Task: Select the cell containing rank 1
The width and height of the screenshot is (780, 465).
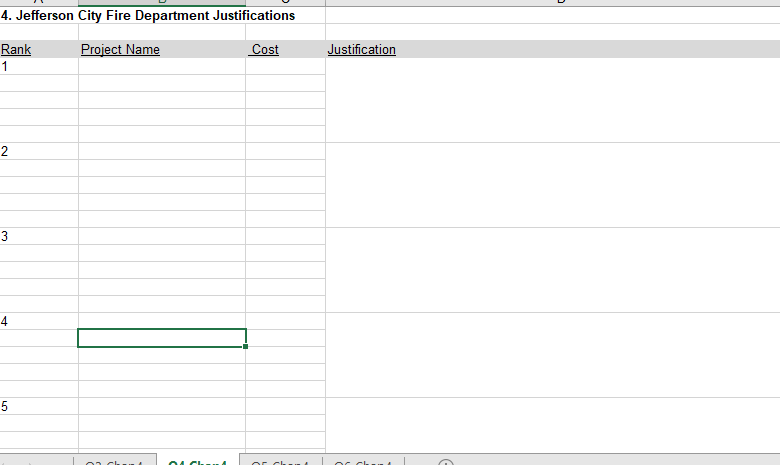Action: [x=39, y=66]
